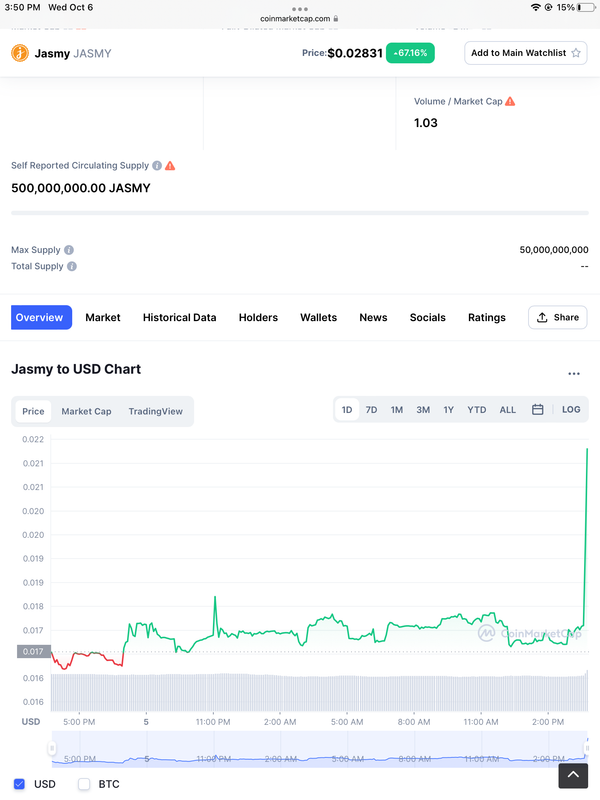Open the chart three-dots options menu
Viewport: 600px width, 800px height.
574,374
